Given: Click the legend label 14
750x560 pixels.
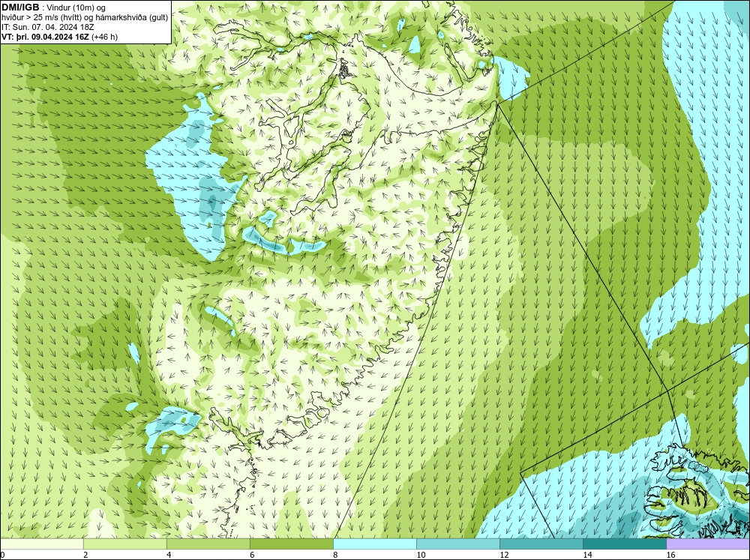Looking at the screenshot, I should click(x=587, y=555).
